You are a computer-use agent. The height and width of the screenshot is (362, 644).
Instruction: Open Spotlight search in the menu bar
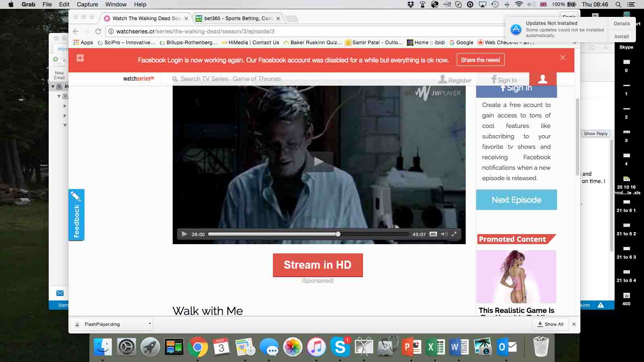[x=618, y=4]
